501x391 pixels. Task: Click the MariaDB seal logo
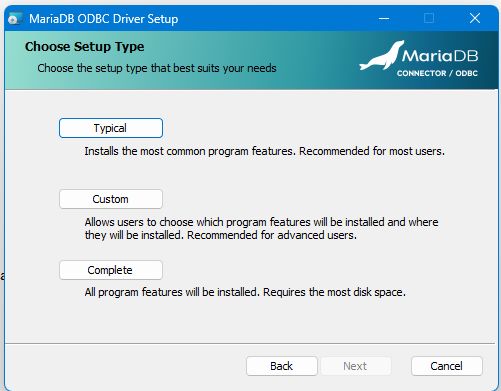point(382,56)
